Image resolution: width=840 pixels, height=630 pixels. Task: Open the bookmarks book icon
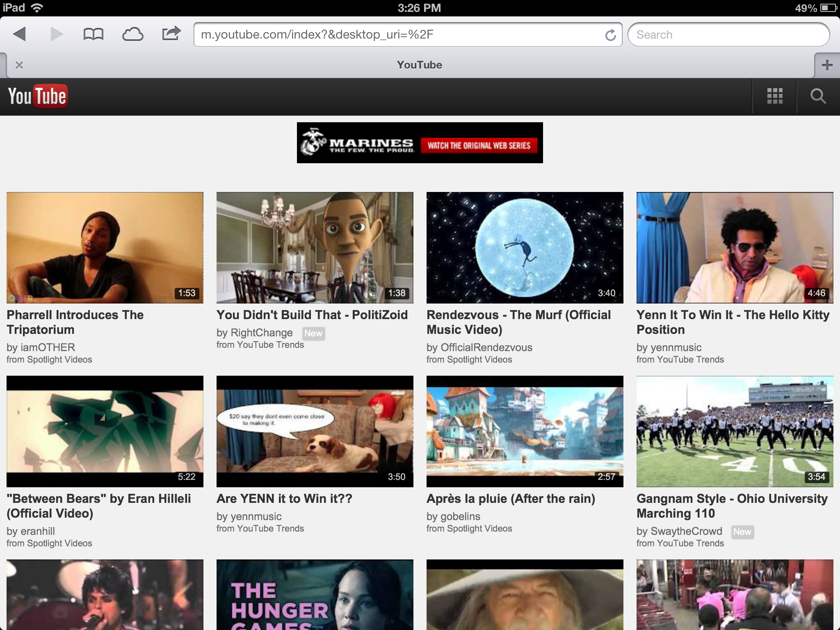point(94,34)
